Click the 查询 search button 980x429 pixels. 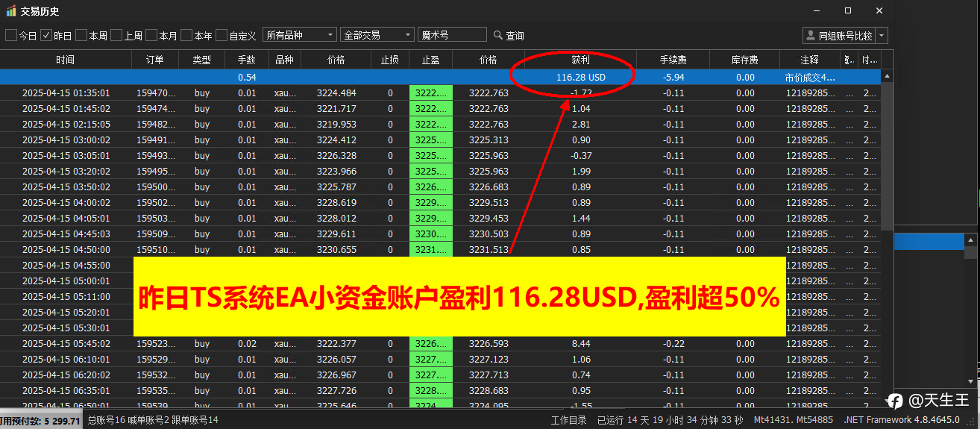coord(509,35)
